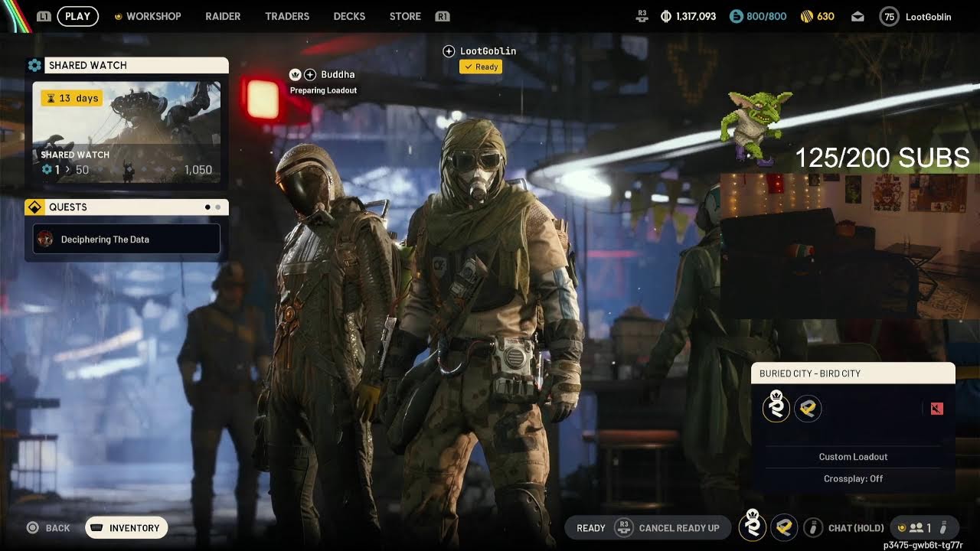Open the Decks tab
Screen dimensions: 980x551
[x=349, y=16]
